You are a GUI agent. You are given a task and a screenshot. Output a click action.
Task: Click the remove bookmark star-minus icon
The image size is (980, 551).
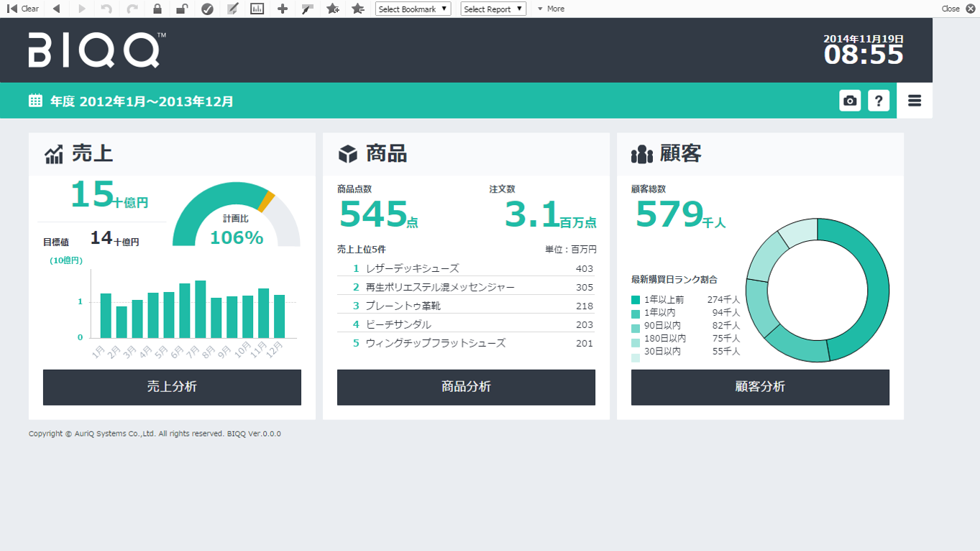click(358, 9)
